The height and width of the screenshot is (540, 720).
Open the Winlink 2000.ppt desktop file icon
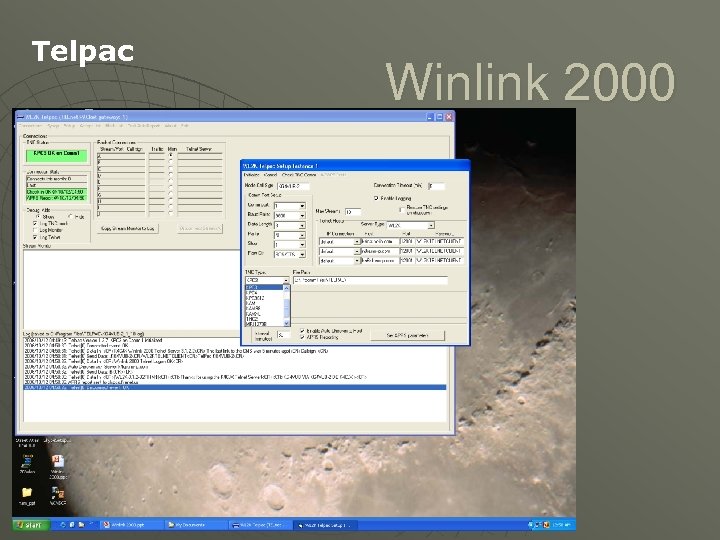[x=58, y=461]
